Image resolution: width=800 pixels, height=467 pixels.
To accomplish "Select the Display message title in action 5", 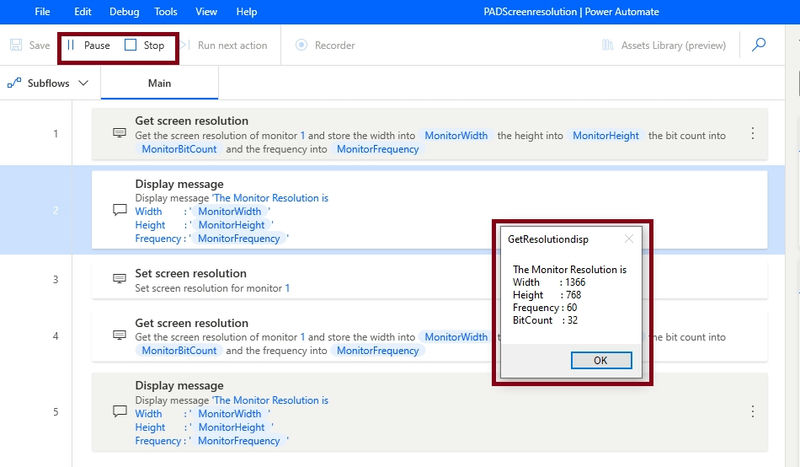I will tap(179, 386).
